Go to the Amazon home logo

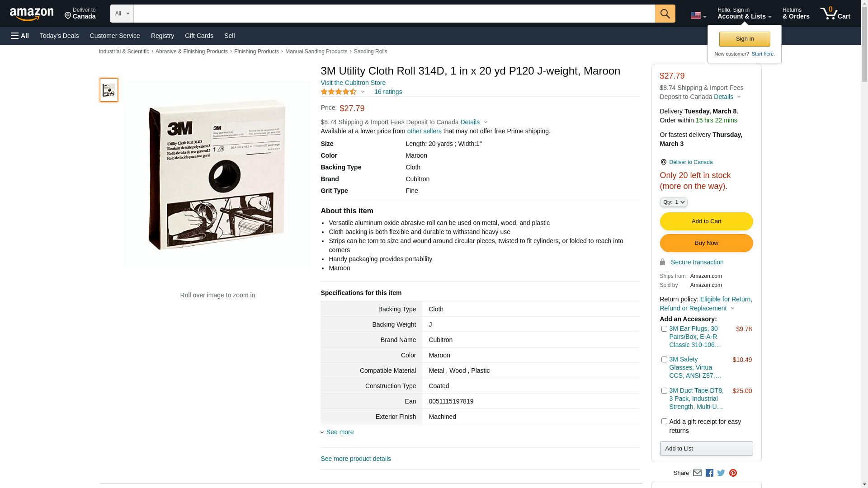tap(32, 14)
